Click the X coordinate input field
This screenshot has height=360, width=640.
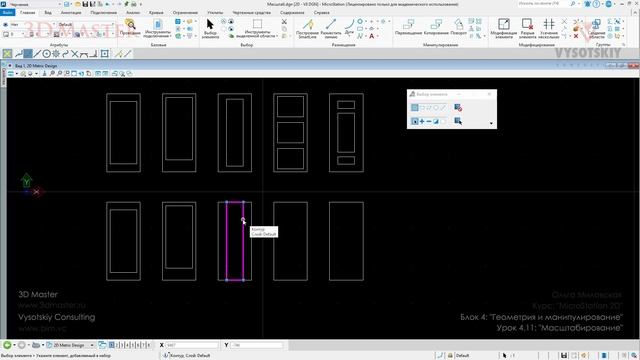pos(192,345)
